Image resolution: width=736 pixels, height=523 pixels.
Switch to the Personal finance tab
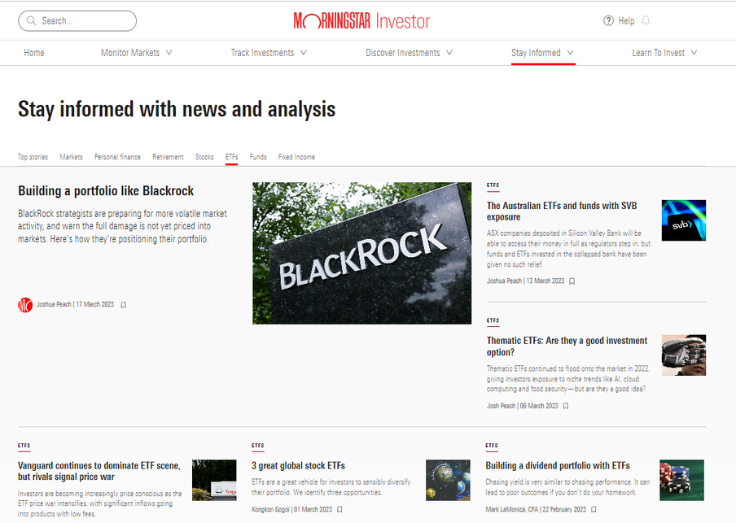coord(117,157)
